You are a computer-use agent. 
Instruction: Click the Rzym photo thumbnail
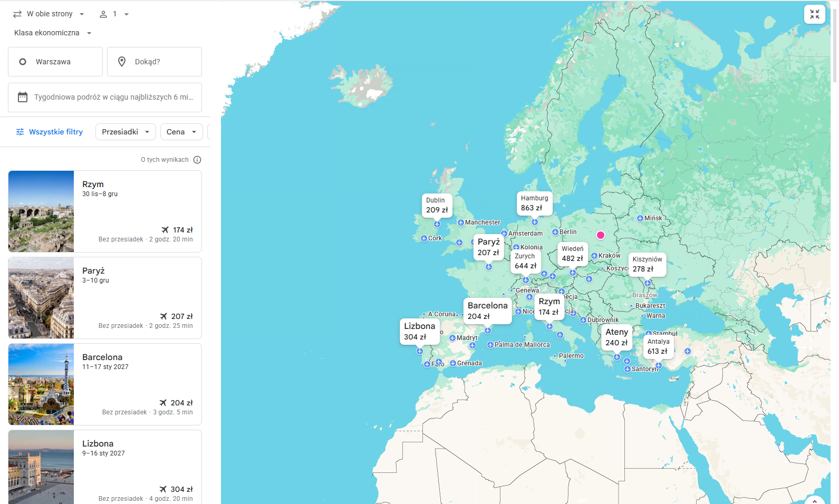pos(41,211)
